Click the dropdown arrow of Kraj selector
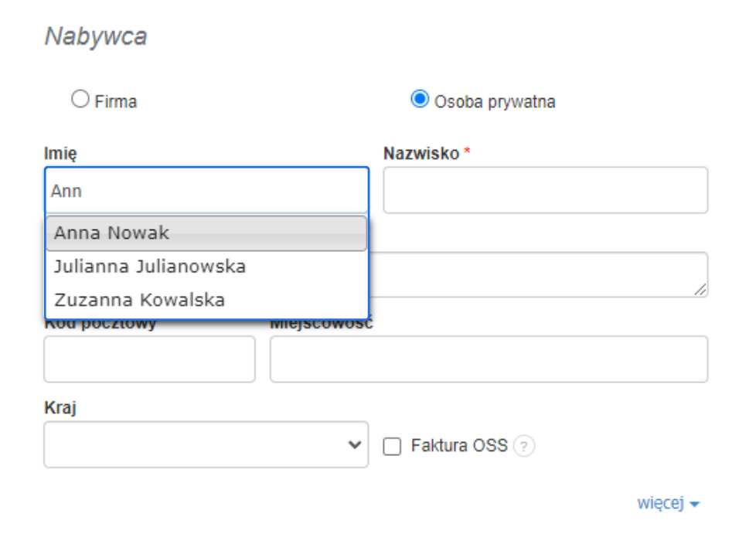 356,443
